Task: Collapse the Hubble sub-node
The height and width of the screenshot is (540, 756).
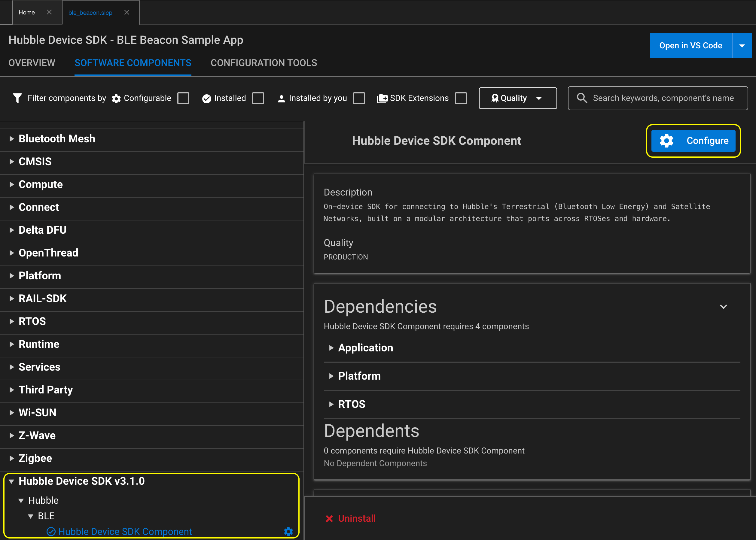Action: 21,500
